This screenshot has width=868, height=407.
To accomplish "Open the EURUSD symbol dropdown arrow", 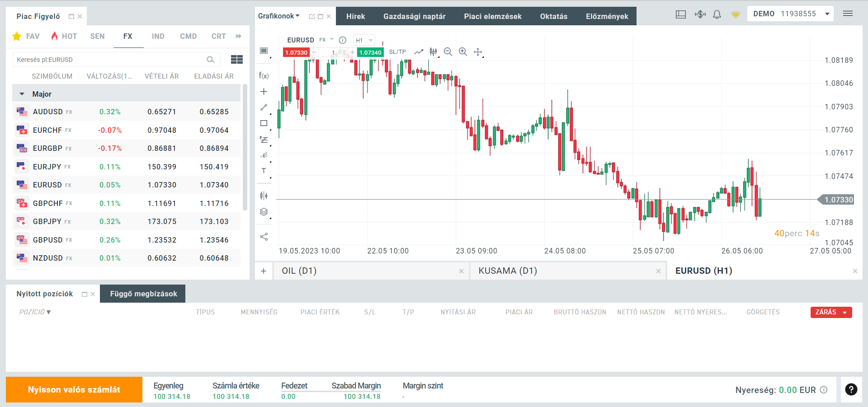I will pyautogui.click(x=332, y=39).
